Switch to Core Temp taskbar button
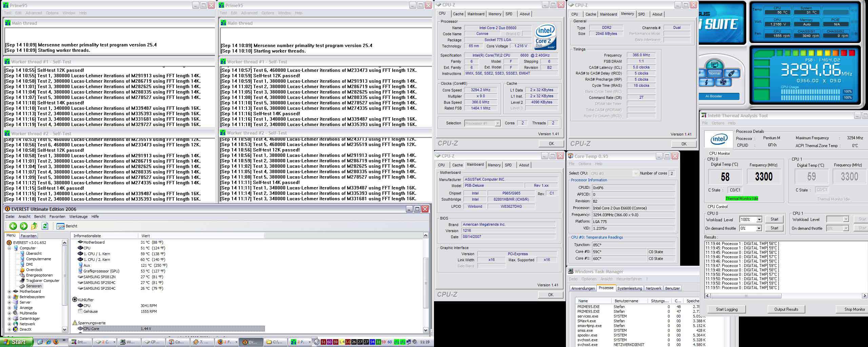 point(177,342)
